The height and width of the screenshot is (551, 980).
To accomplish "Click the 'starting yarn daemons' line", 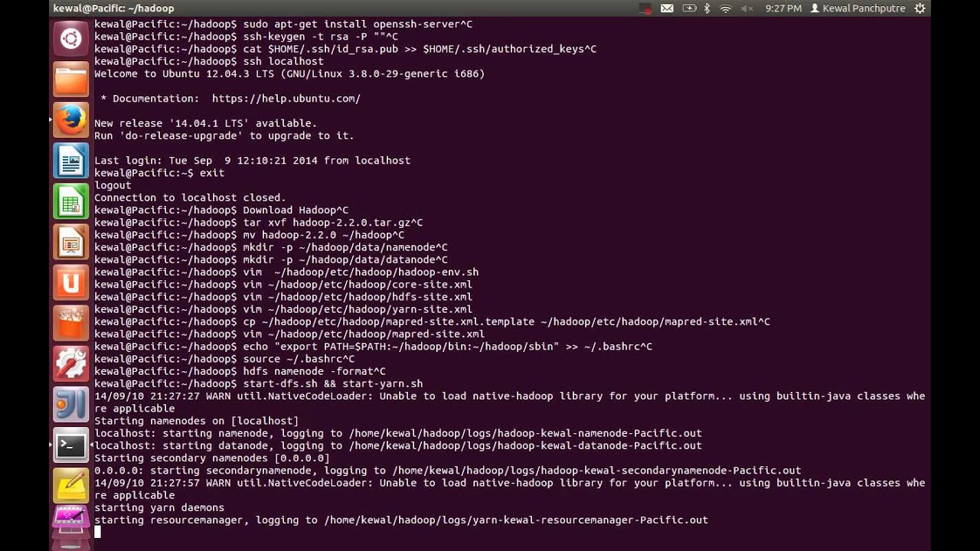I will coord(159,507).
